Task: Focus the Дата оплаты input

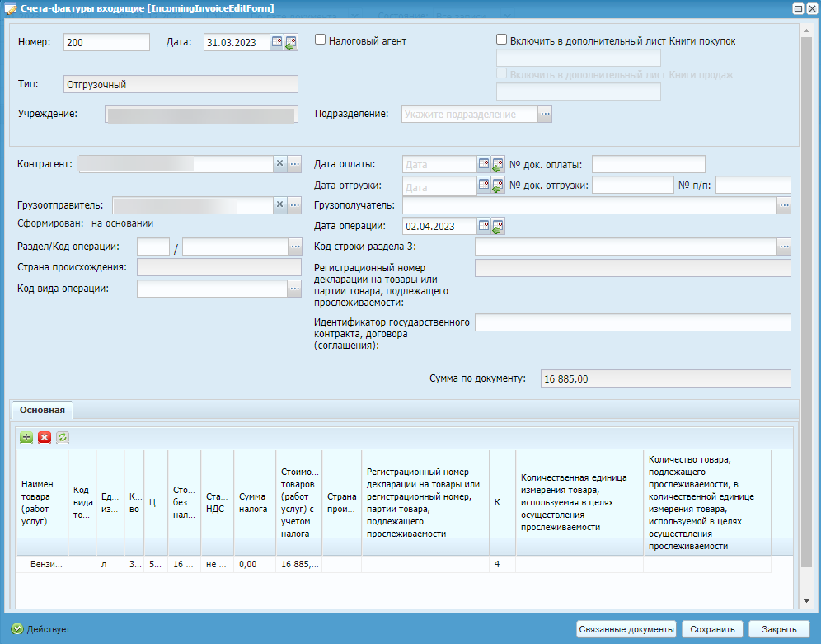Action: tap(439, 164)
